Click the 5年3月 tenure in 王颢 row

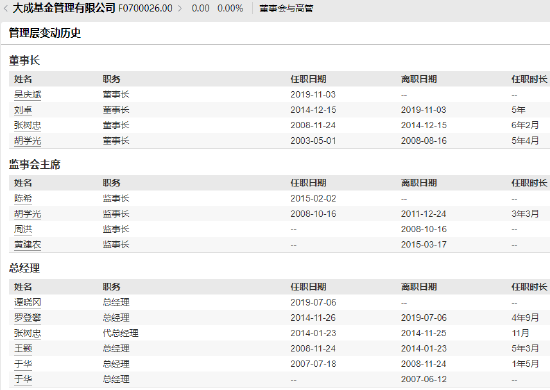point(525,348)
